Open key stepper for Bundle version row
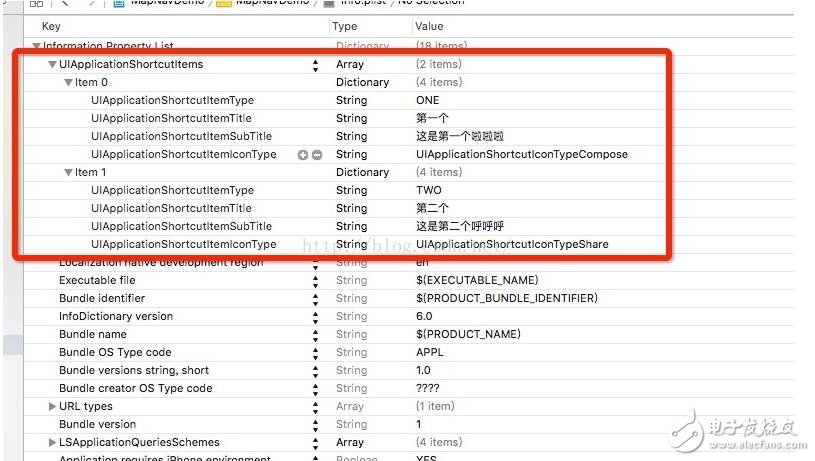 click(316, 425)
